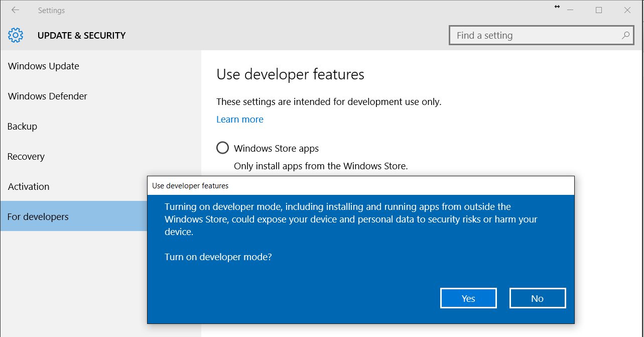Select the For developers section
The image size is (644, 337).
pos(74,216)
